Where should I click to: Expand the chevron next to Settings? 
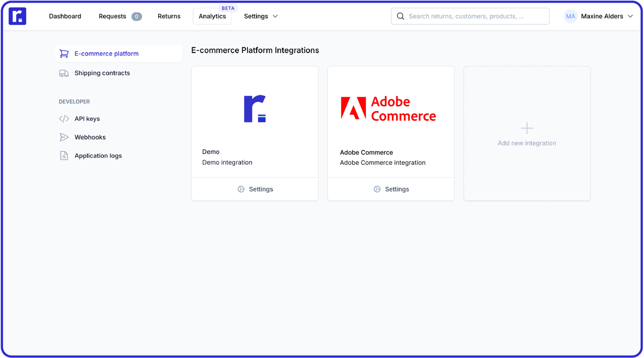[x=275, y=16]
